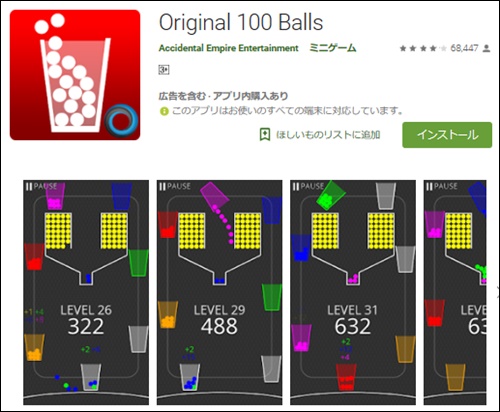This screenshot has width=500, height=412.
Task: Open the partially visible fourth screenshot
Action: 455,293
